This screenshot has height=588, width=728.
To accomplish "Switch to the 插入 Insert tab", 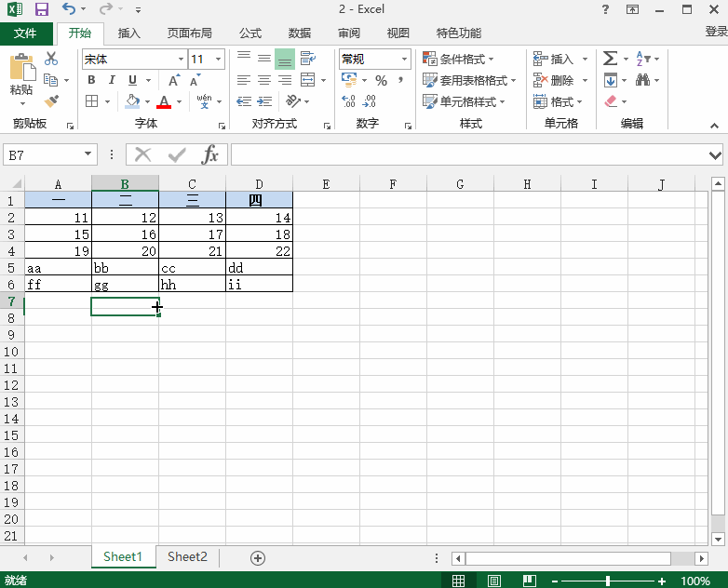I will click(128, 33).
